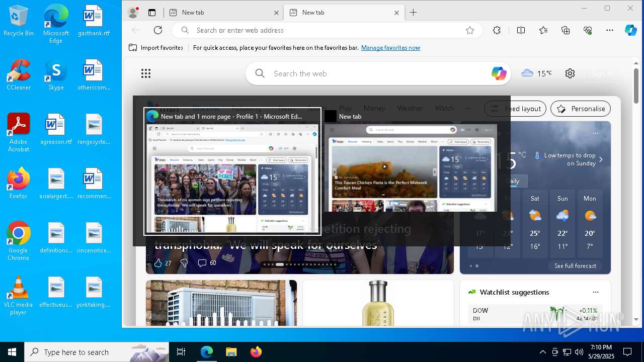Screen dimensions: 644x362
Task: Open Browser essentials heart icon
Action: click(x=588, y=30)
